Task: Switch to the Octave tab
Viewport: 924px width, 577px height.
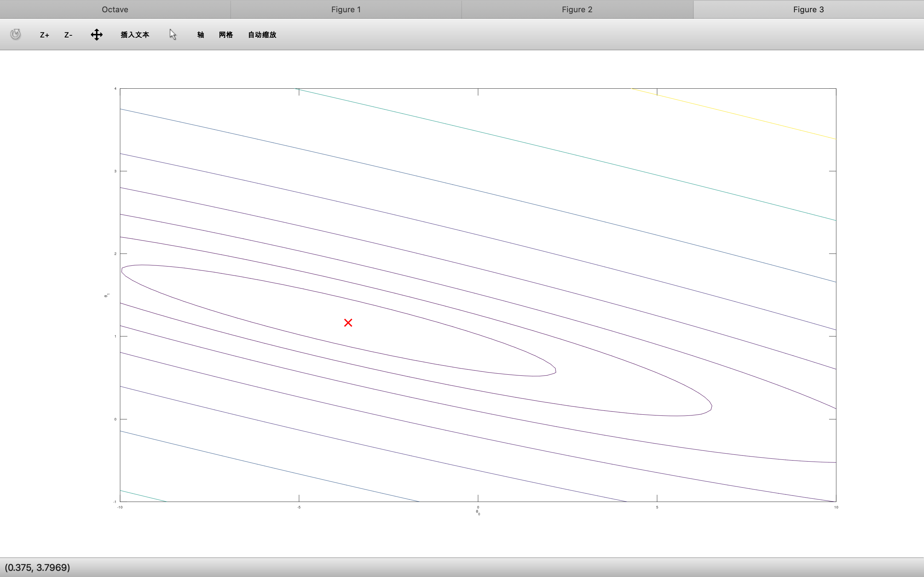Action: click(115, 9)
